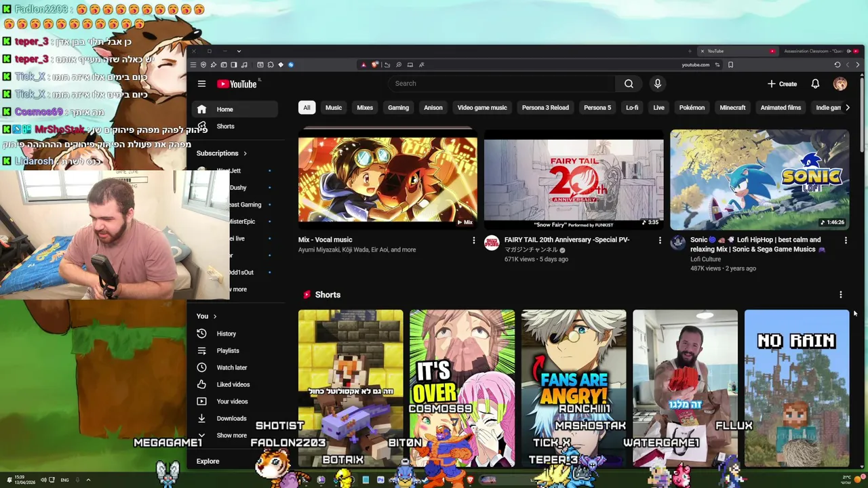Screen dimensions: 868x488
Task: Select Persona 3 Reload chip
Action: [545, 108]
